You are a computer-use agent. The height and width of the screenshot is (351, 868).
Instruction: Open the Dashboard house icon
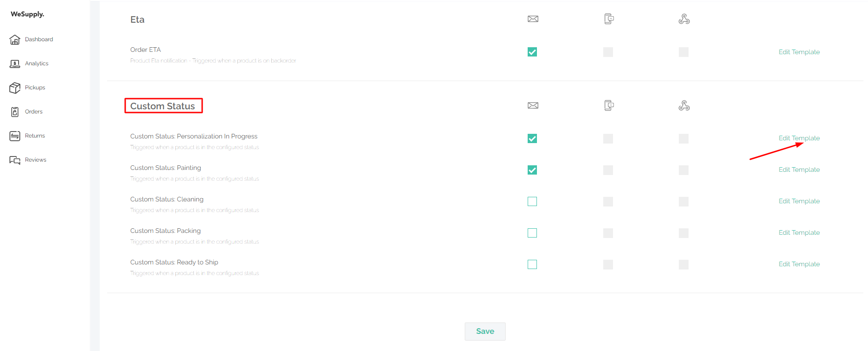15,40
